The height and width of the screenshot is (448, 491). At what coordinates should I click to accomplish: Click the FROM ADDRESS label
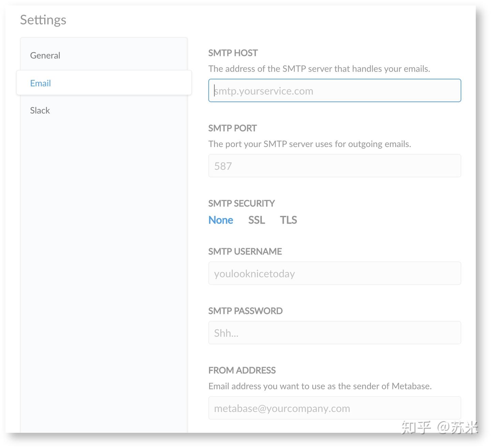pyautogui.click(x=242, y=370)
